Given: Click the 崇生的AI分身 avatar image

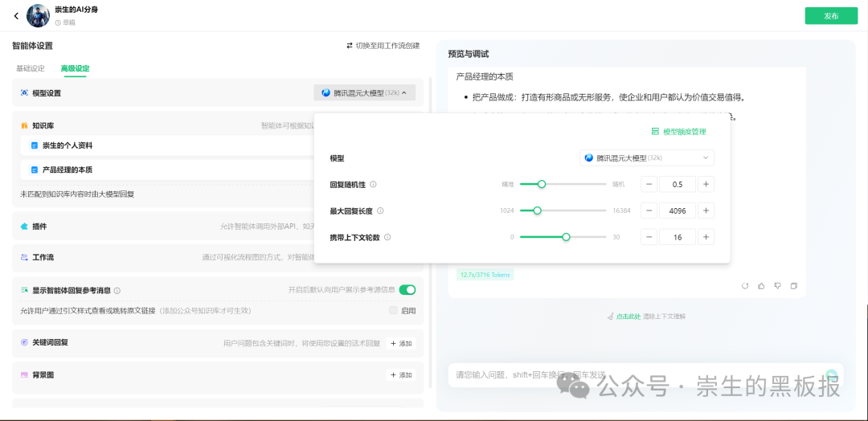Looking at the screenshot, I should coord(39,16).
